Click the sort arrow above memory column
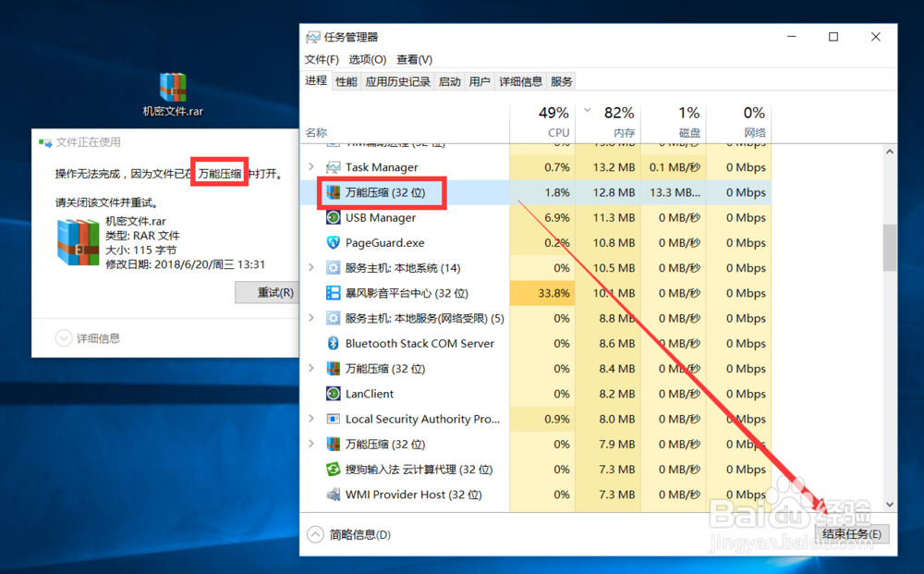This screenshot has width=924, height=574. click(588, 110)
